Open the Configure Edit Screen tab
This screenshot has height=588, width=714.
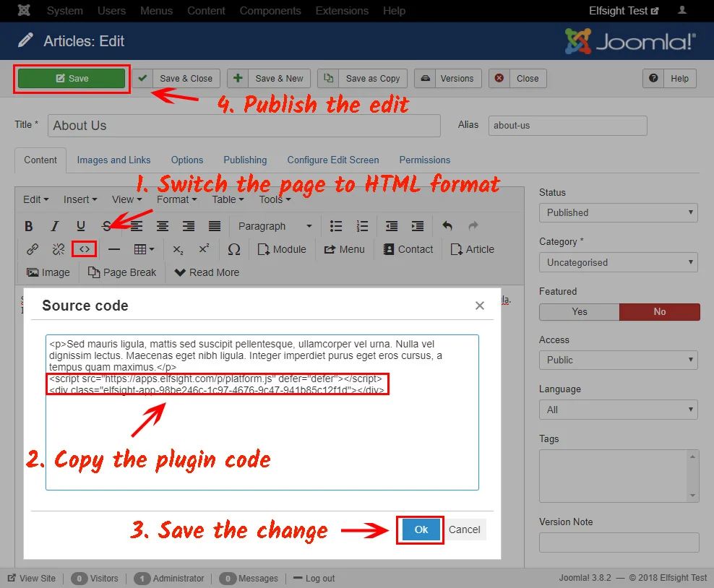click(x=333, y=160)
